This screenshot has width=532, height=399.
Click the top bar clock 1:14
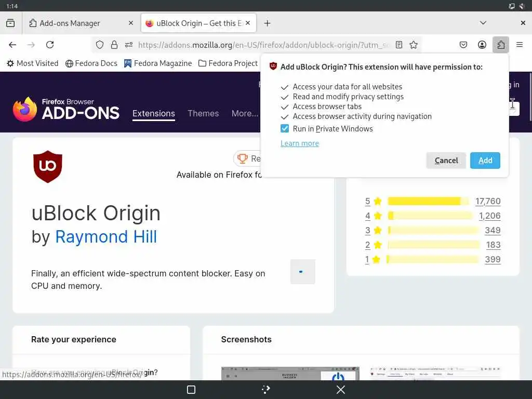(12, 6)
